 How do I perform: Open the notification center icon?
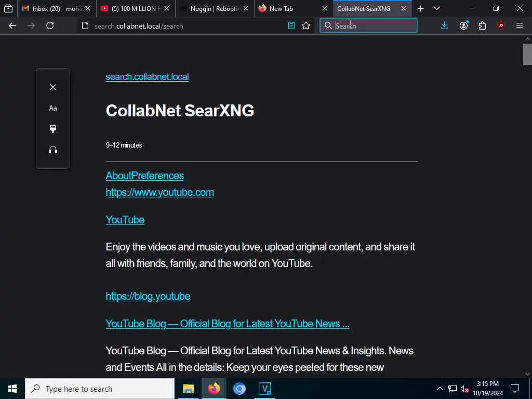pyautogui.click(x=515, y=389)
